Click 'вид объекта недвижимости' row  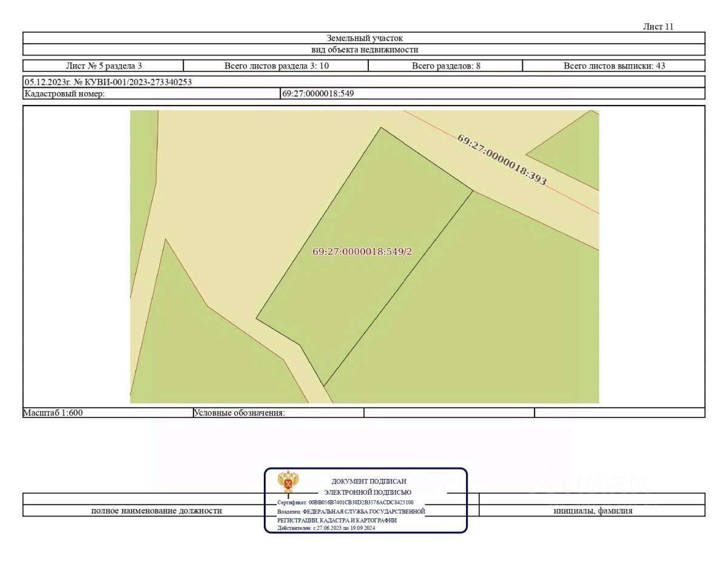pos(364,50)
